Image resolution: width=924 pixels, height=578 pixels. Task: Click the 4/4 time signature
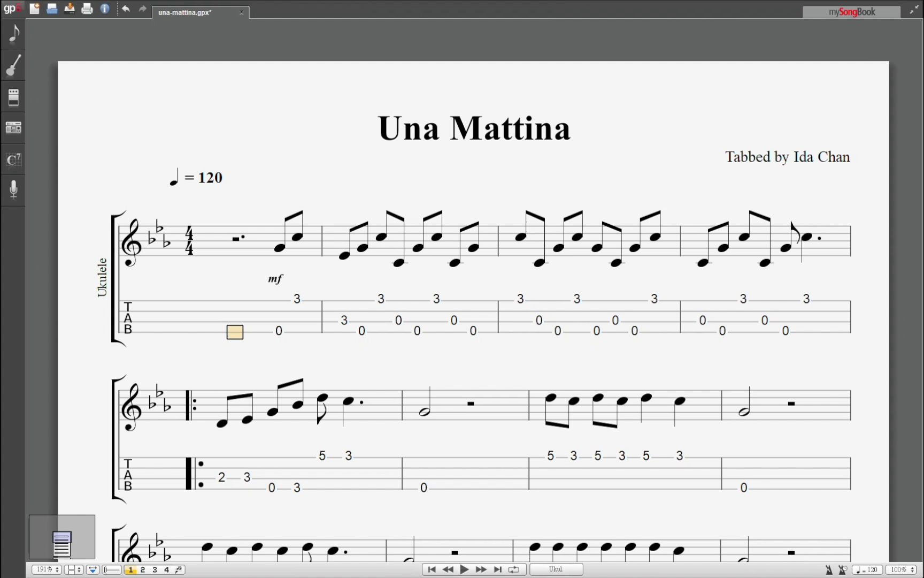189,241
